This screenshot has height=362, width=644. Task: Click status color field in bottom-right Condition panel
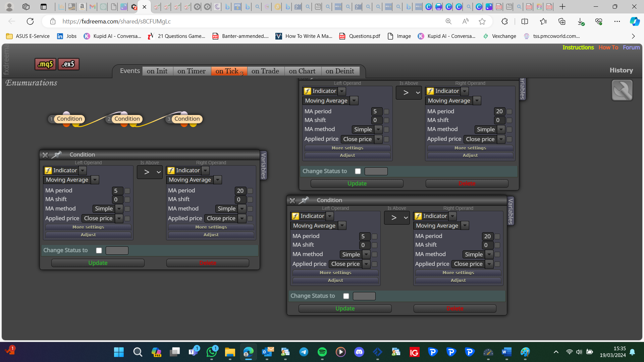pyautogui.click(x=364, y=296)
